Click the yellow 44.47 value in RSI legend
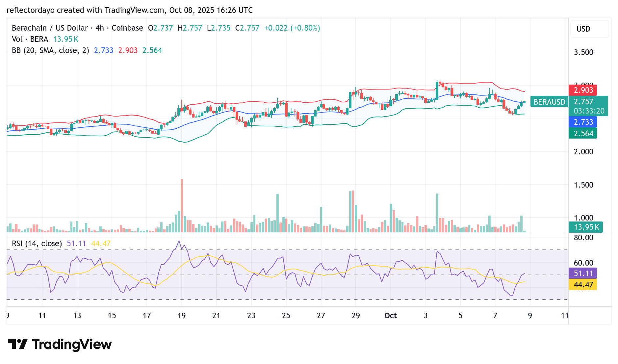This screenshot has height=364, width=618. pos(101,244)
